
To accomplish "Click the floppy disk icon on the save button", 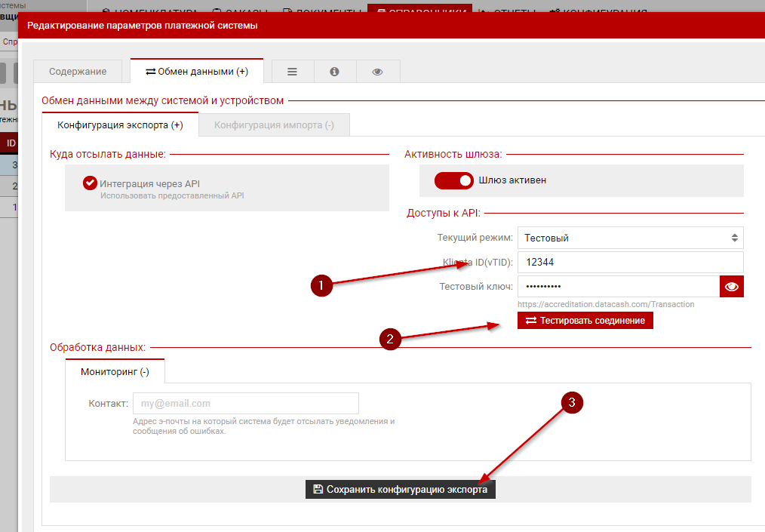I will (x=318, y=490).
